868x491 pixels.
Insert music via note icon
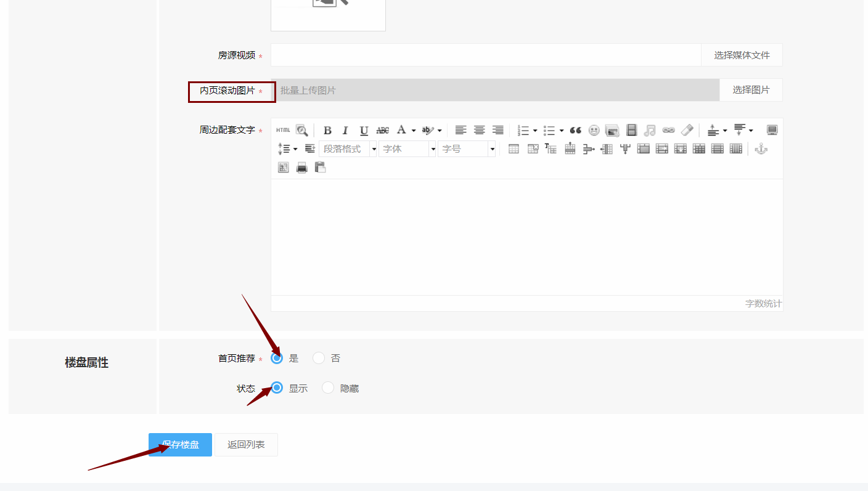pyautogui.click(x=650, y=130)
